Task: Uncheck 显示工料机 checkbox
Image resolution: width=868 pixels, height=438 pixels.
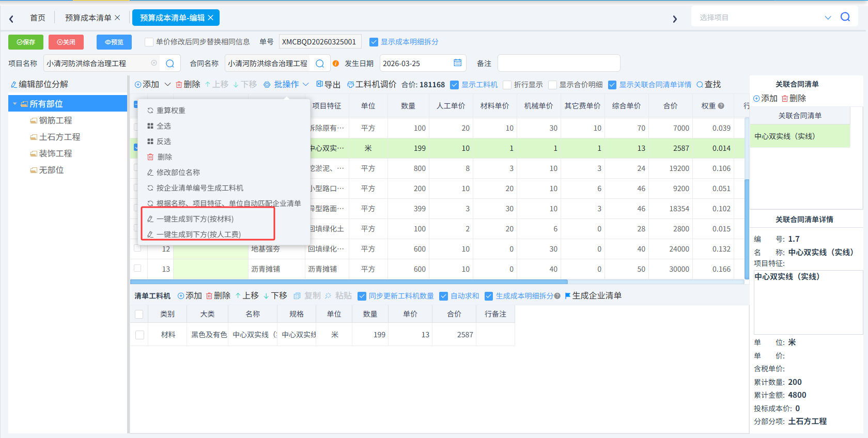Action: [455, 85]
